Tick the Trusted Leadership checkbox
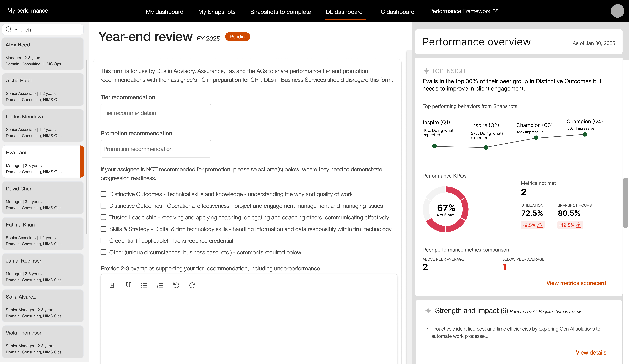The image size is (629, 364). tap(103, 217)
